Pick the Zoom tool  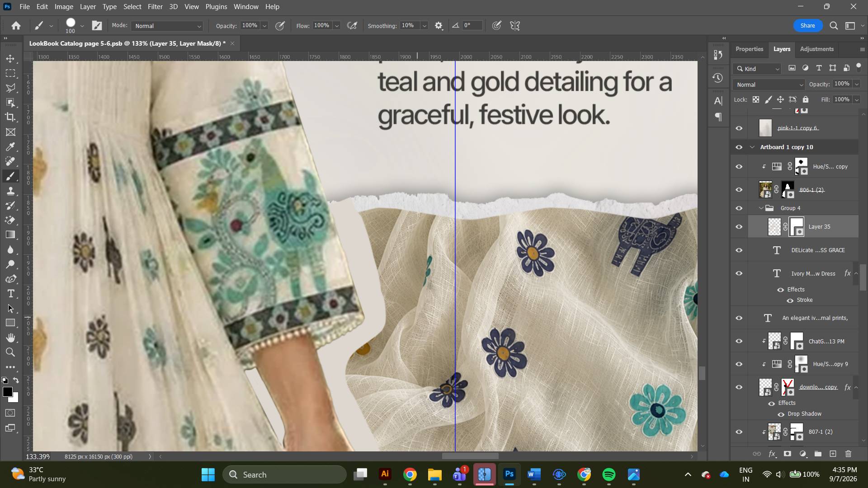tap(10, 352)
